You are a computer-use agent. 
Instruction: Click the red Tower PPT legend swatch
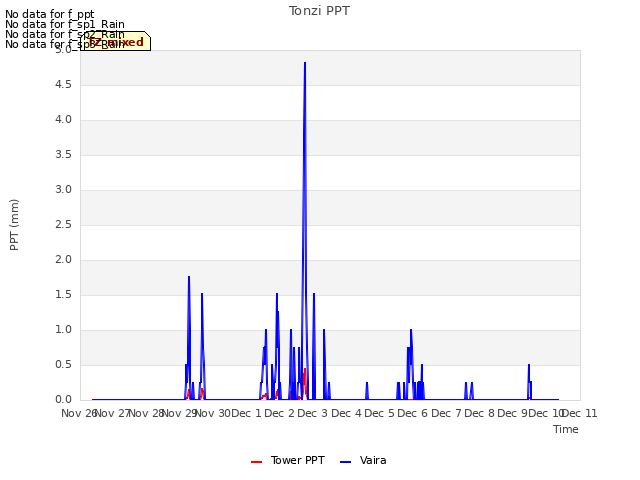coord(256,462)
